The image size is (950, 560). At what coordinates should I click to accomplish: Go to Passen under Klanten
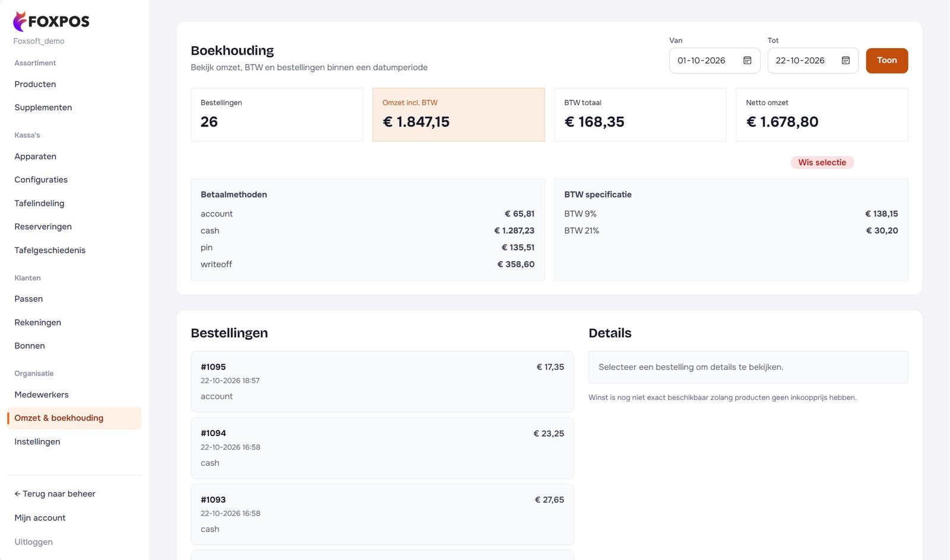[x=28, y=299]
